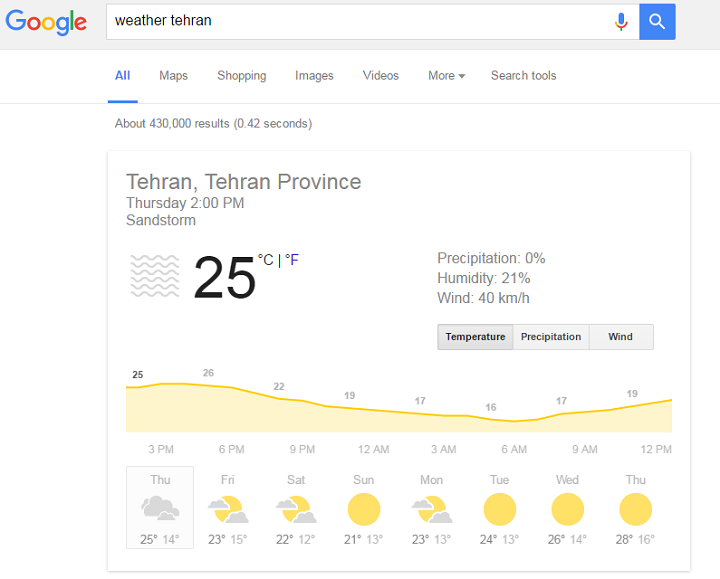Click the blue magnifier search button

click(x=657, y=22)
